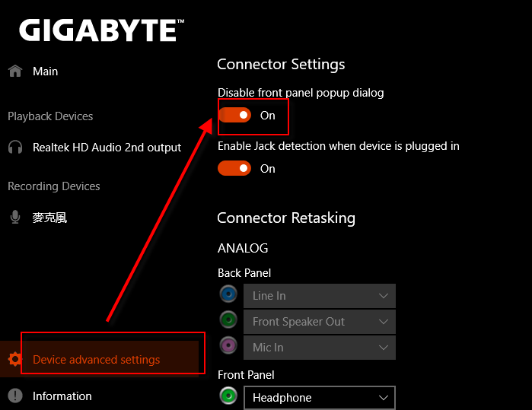The image size is (532, 410).
Task: Click the gear icon for advanced settings
Action: pos(14,359)
